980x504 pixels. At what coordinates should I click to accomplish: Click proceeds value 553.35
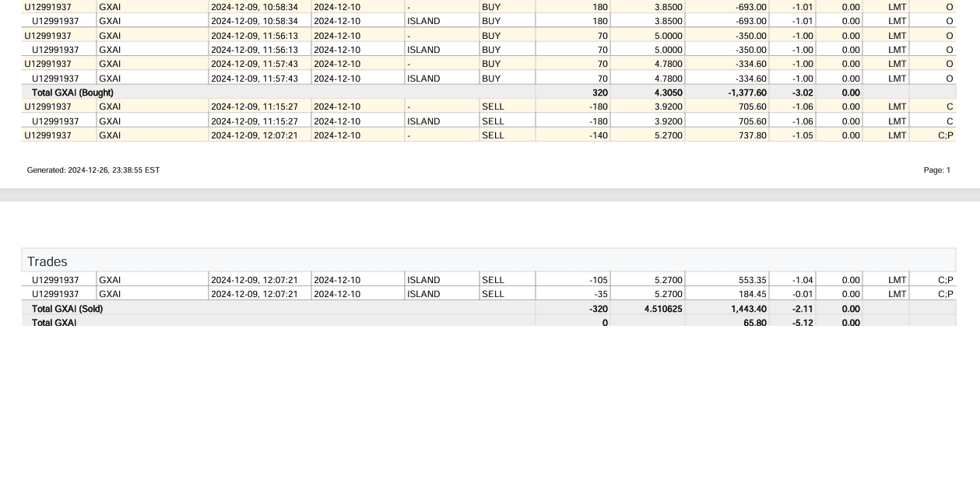pyautogui.click(x=753, y=280)
